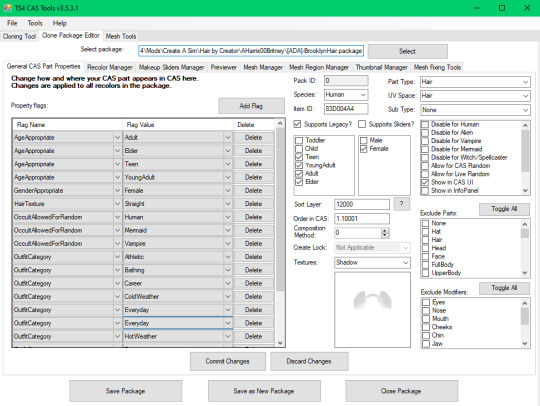
Task: Click Discard Changes button
Action: pyautogui.click(x=309, y=361)
